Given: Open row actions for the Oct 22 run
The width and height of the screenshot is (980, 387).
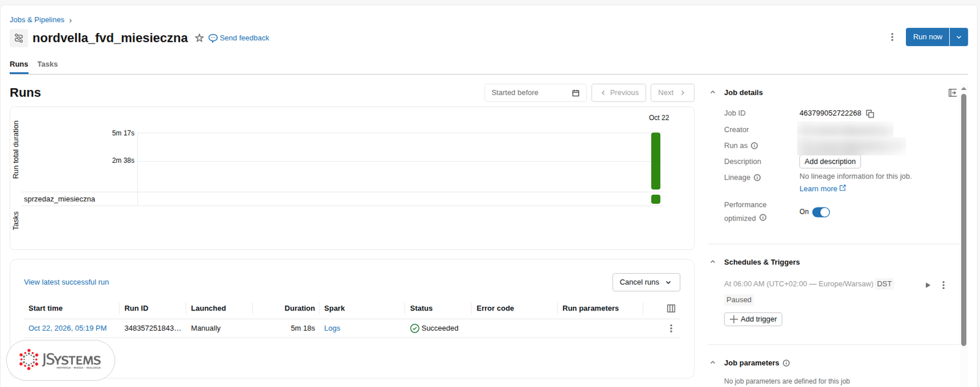Looking at the screenshot, I should pos(671,328).
